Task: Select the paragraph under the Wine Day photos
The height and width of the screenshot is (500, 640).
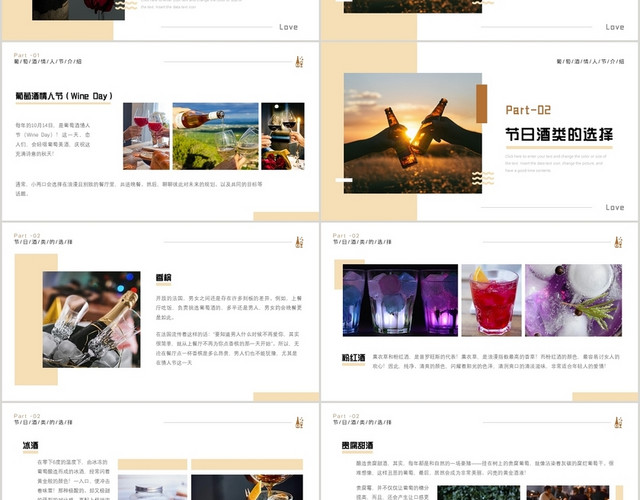Action: [139, 189]
